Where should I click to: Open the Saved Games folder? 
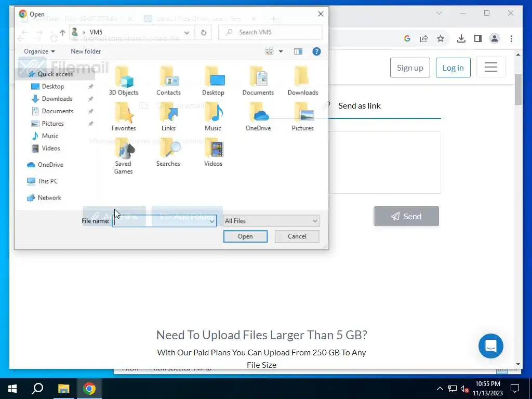click(x=124, y=156)
